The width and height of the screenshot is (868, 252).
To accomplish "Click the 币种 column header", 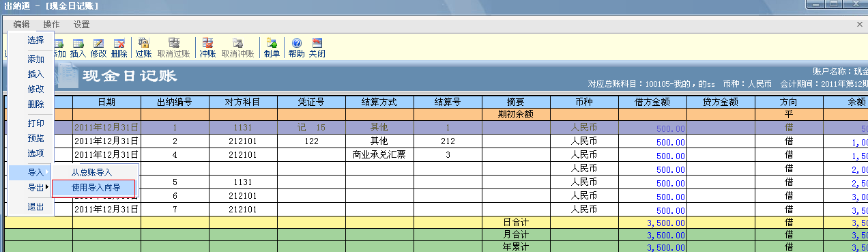I will pos(584,102).
